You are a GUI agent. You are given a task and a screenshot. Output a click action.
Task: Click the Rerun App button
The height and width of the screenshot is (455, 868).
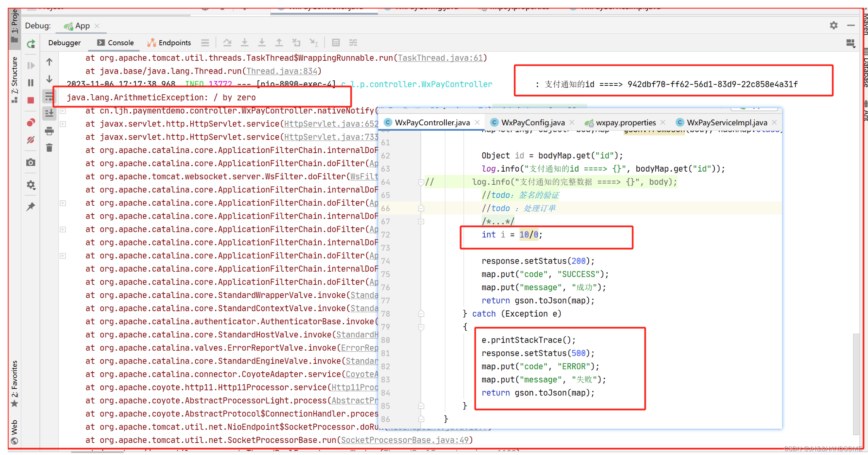pos(31,44)
